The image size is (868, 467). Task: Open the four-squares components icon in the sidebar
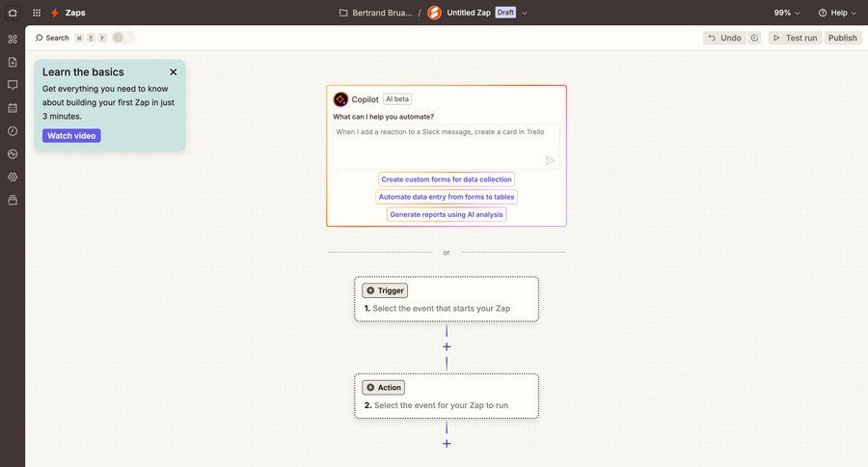point(13,39)
